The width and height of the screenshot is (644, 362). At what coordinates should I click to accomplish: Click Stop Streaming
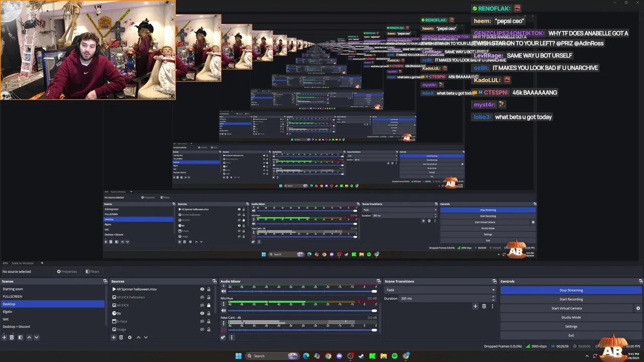click(571, 290)
